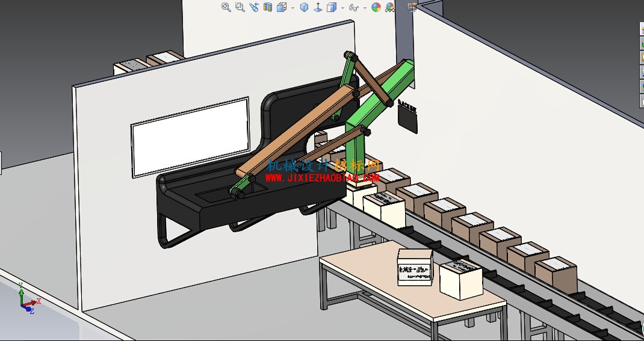The image size is (644, 341).
Task: Click the Previous View icon
Action: coord(254,7)
